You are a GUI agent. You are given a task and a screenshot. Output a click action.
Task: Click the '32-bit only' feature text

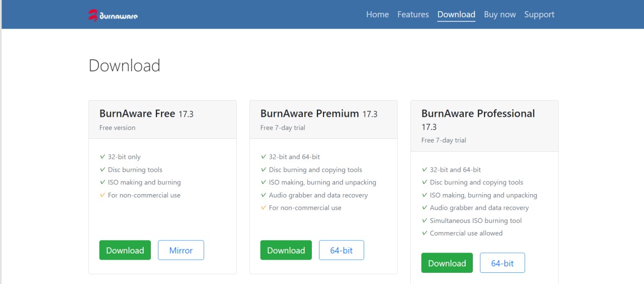click(124, 157)
